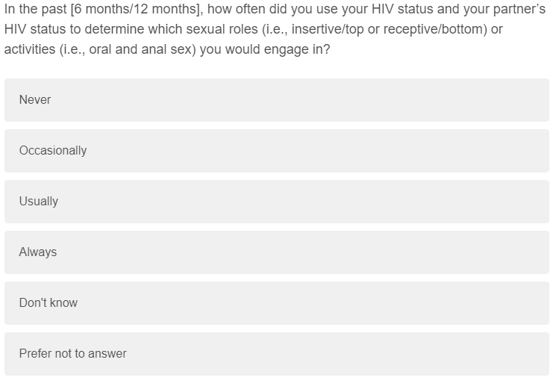
Task: Click the "Always" text label
Action: point(38,252)
